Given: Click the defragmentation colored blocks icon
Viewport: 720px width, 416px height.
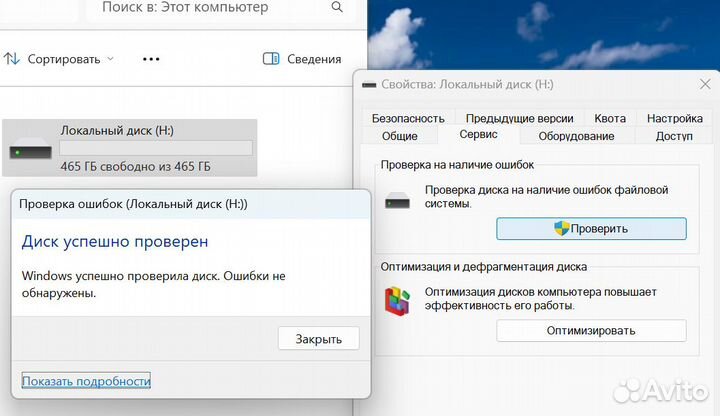Looking at the screenshot, I should [x=397, y=301].
